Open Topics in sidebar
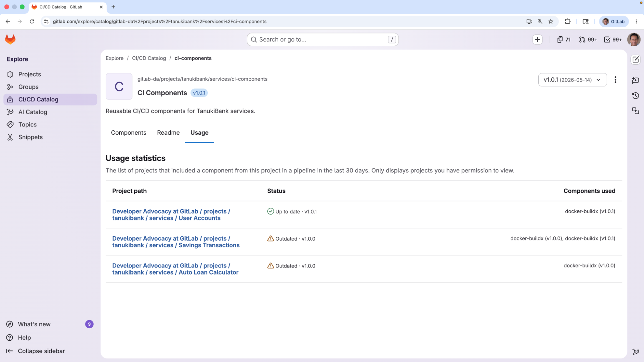644x362 pixels. 50,125
